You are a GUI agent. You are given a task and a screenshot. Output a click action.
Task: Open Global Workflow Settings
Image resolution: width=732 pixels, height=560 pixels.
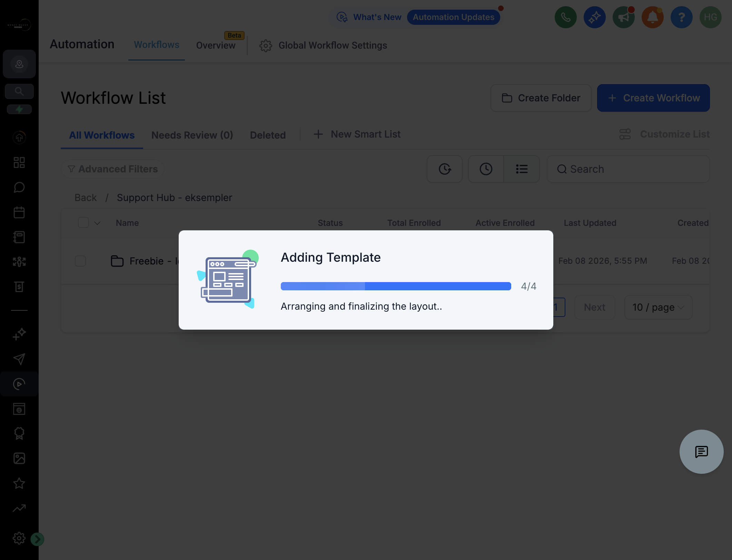point(323,45)
